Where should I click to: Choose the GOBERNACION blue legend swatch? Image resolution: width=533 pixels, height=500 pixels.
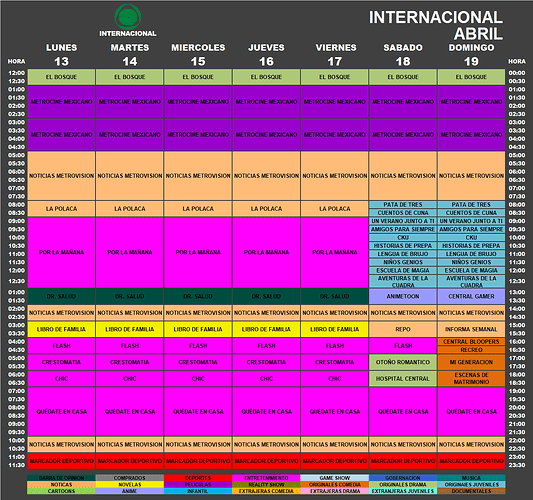pyautogui.click(x=403, y=478)
